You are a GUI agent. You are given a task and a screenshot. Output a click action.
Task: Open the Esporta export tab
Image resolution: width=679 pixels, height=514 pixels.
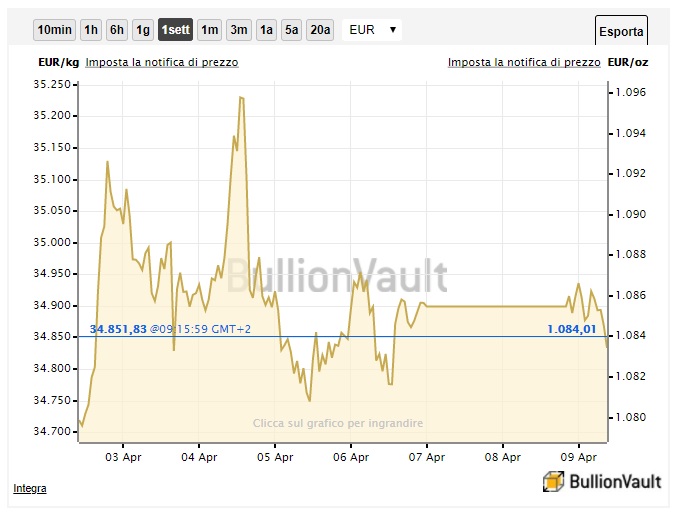click(x=621, y=31)
